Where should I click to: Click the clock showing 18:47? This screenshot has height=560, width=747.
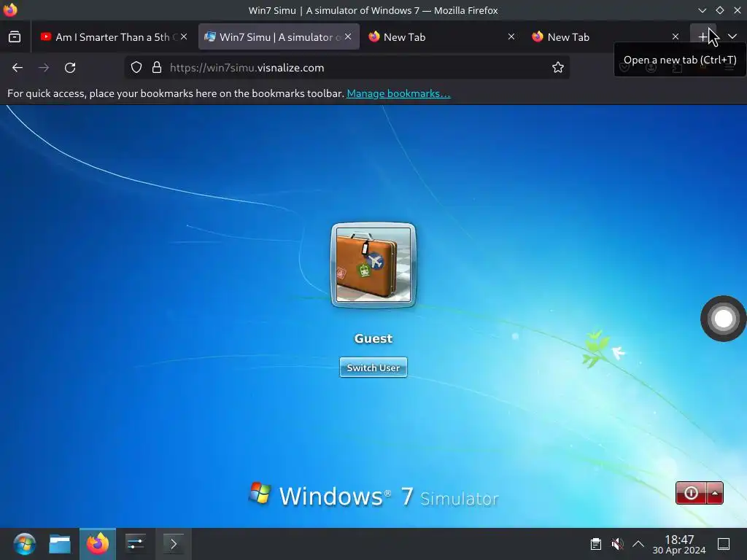point(679,544)
